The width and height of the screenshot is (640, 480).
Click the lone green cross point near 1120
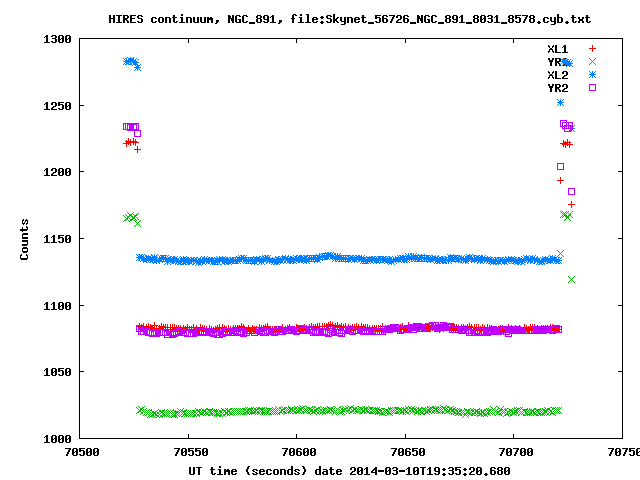coord(571,280)
